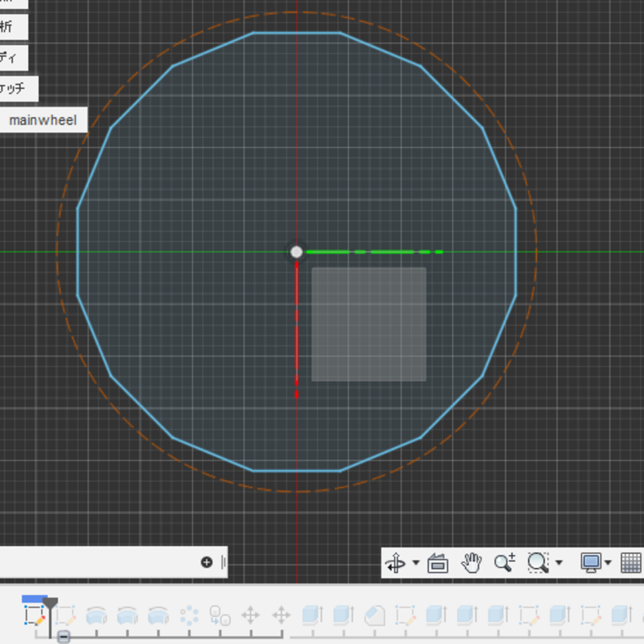Screen dimensions: 644x644
Task: Select the Zoom magnifier with plus-minus
Action: pos(504,563)
